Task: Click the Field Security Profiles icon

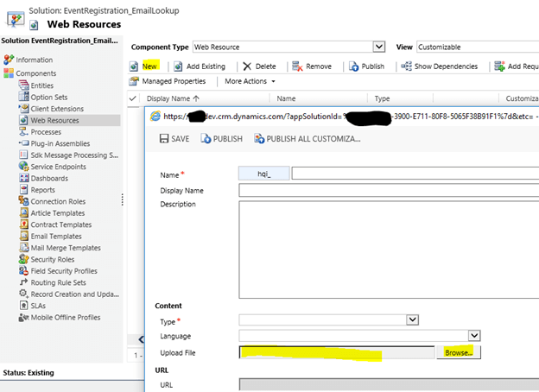Action: (23, 271)
